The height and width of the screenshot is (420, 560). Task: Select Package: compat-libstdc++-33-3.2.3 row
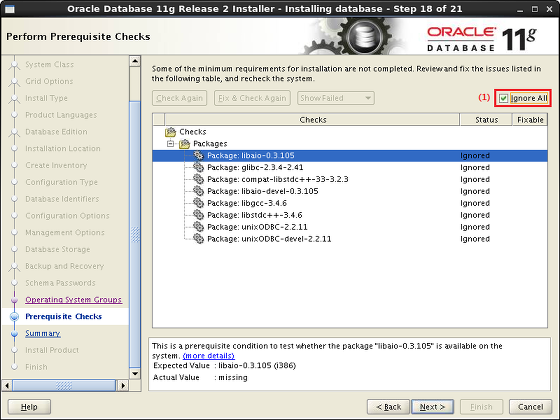pyautogui.click(x=350, y=179)
